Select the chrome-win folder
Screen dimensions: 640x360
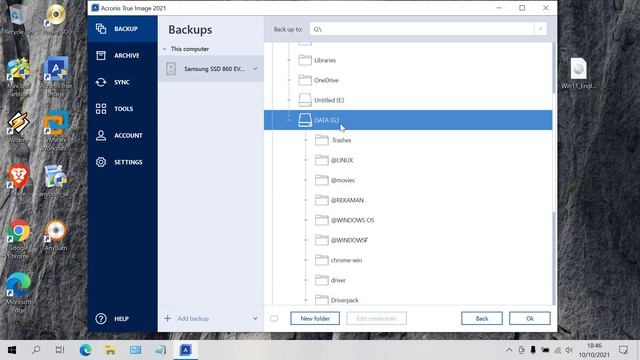[346, 260]
